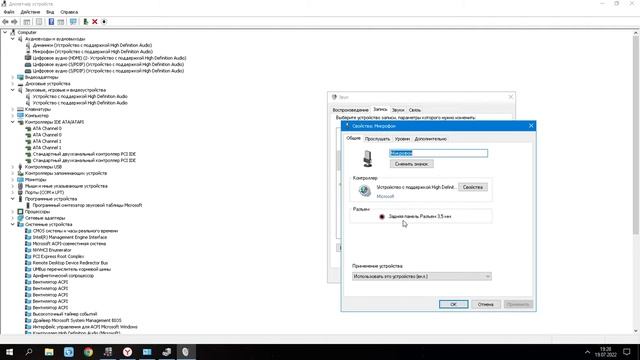Click the Клавиатуры category icon
Viewport: 640px width, 360px height.
click(x=20, y=109)
